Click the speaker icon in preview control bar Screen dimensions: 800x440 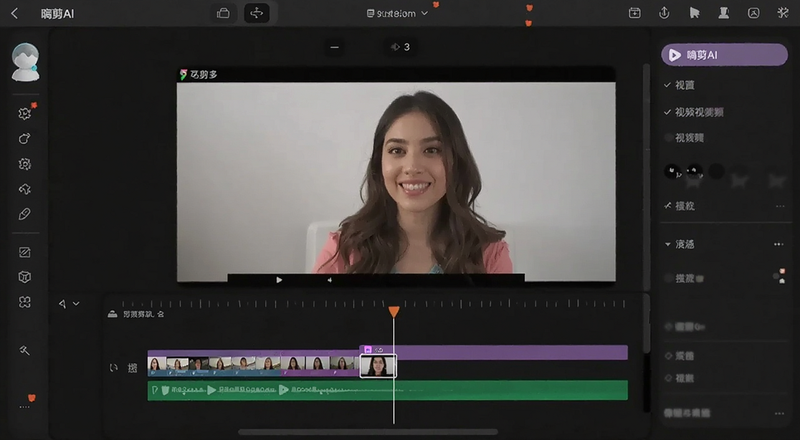click(x=330, y=280)
